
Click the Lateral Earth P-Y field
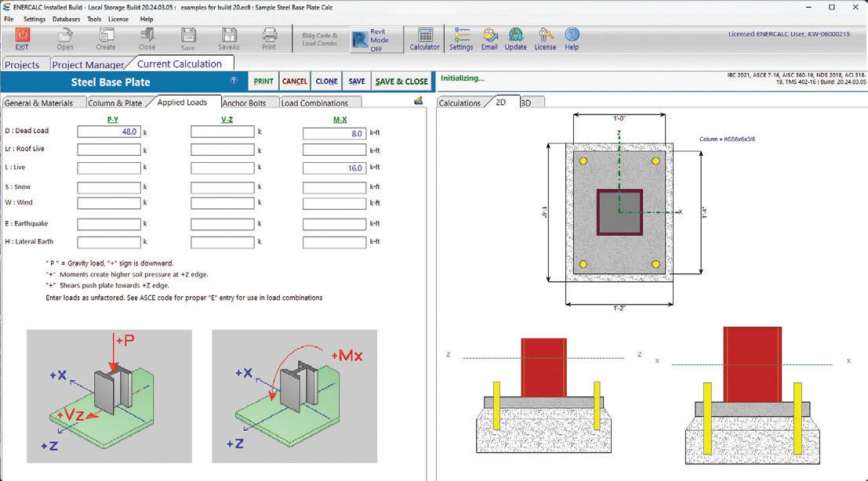[109, 241]
